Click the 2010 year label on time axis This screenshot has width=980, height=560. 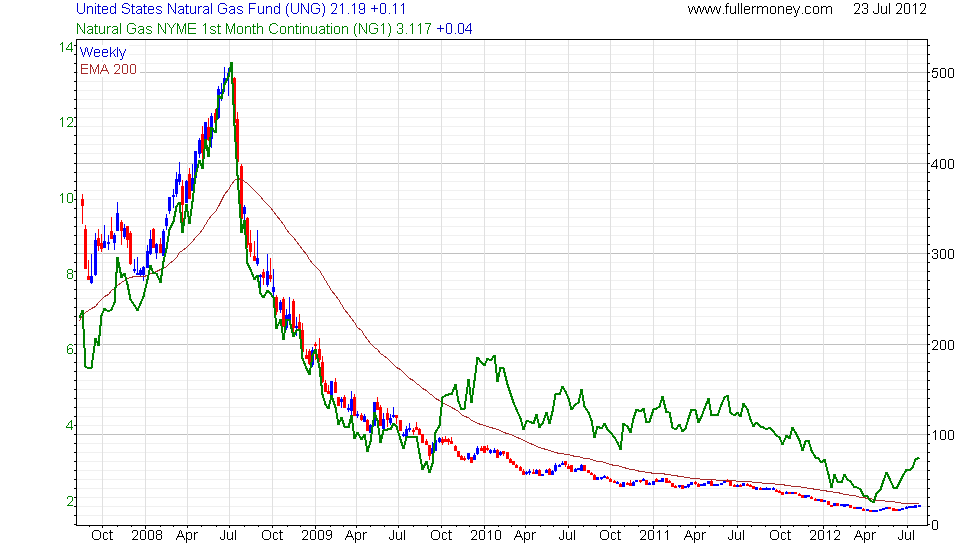[486, 536]
